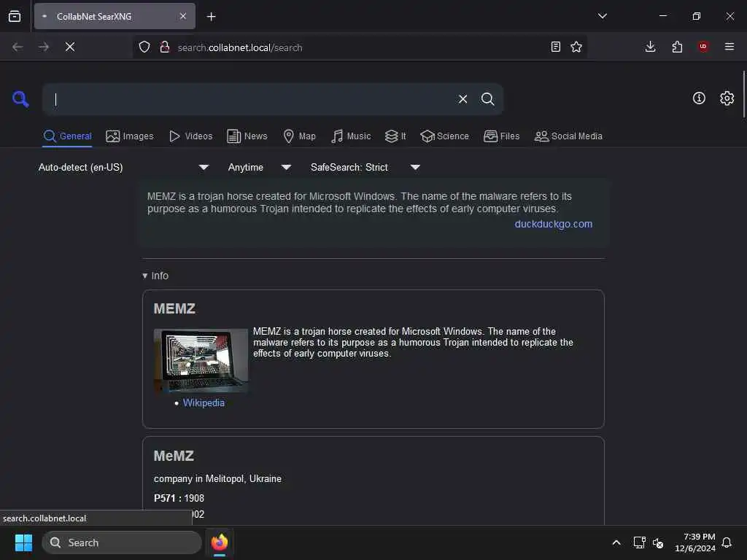Viewport: 747px width, 560px height.
Task: View site security lock info
Action: coord(165,47)
